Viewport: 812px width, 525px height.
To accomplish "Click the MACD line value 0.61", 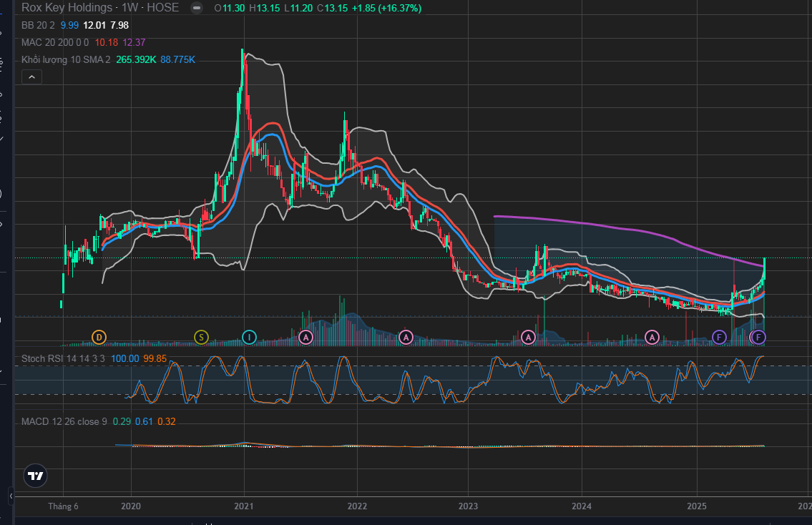I will click(x=144, y=421).
